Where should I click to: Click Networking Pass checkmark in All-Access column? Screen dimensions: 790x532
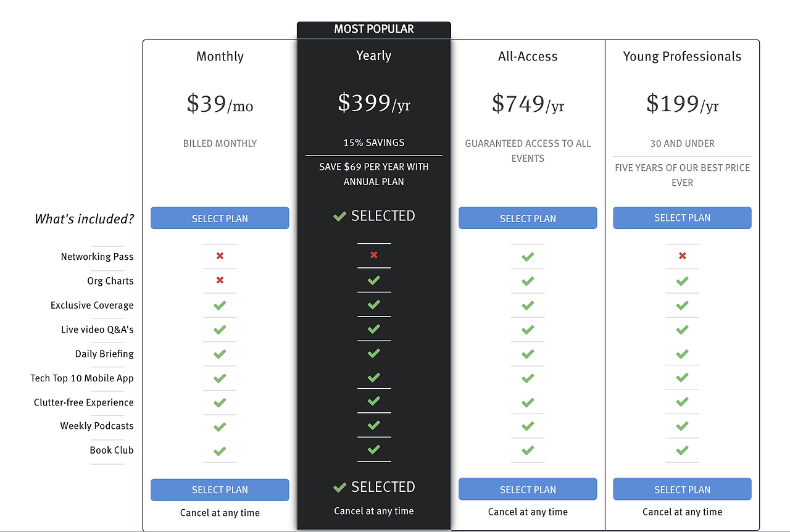tap(528, 257)
